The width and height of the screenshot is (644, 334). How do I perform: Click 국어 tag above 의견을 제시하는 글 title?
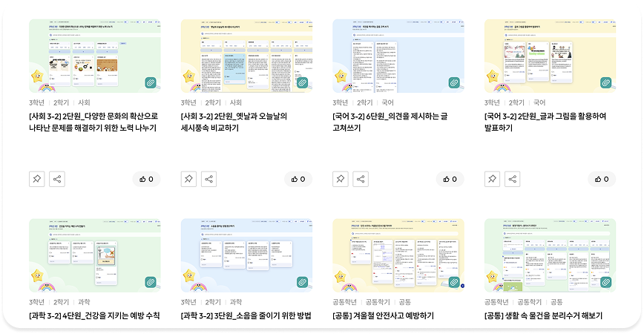388,102
